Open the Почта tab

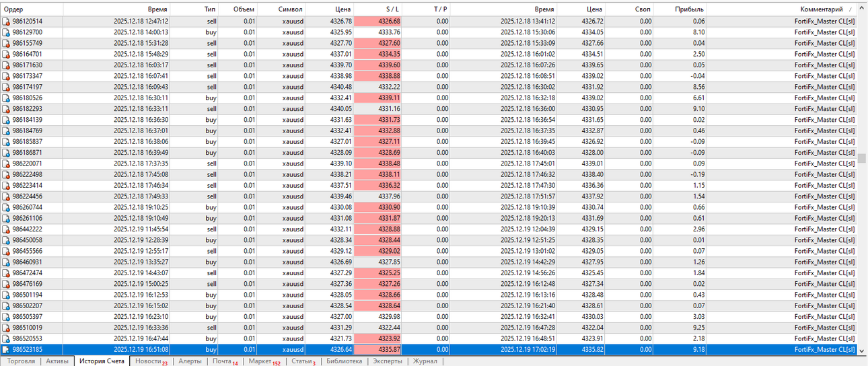click(x=225, y=361)
